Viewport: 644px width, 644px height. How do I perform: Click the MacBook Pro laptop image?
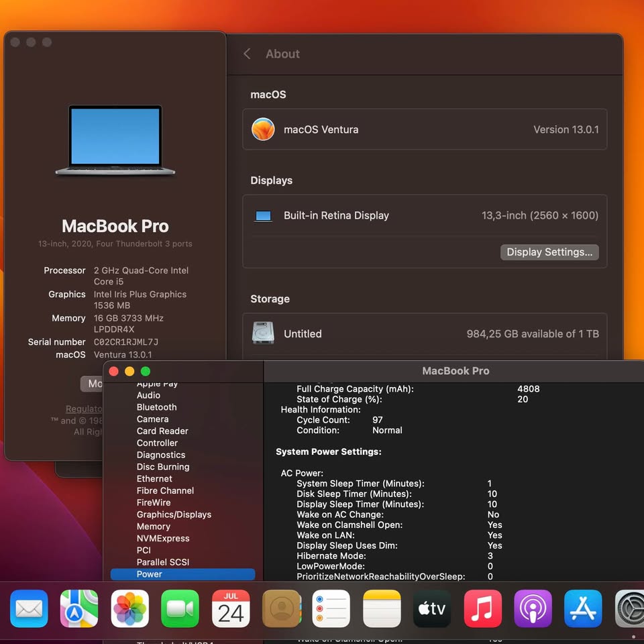pos(115,140)
